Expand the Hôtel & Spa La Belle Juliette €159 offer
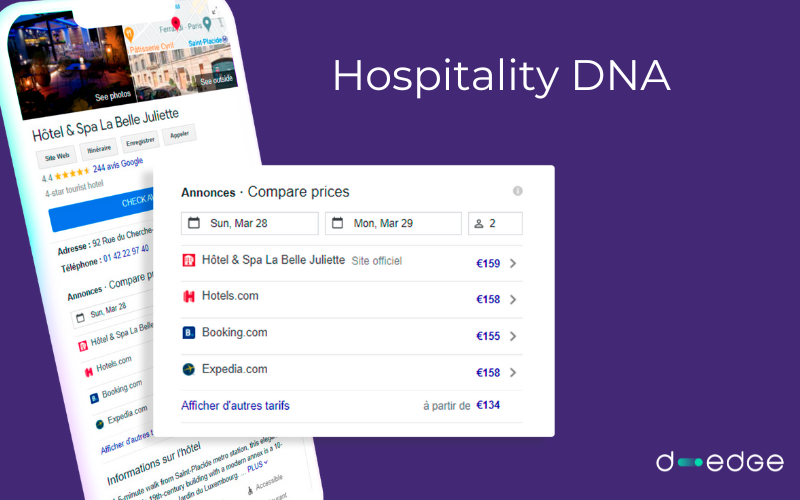The image size is (800, 500). coord(513,264)
